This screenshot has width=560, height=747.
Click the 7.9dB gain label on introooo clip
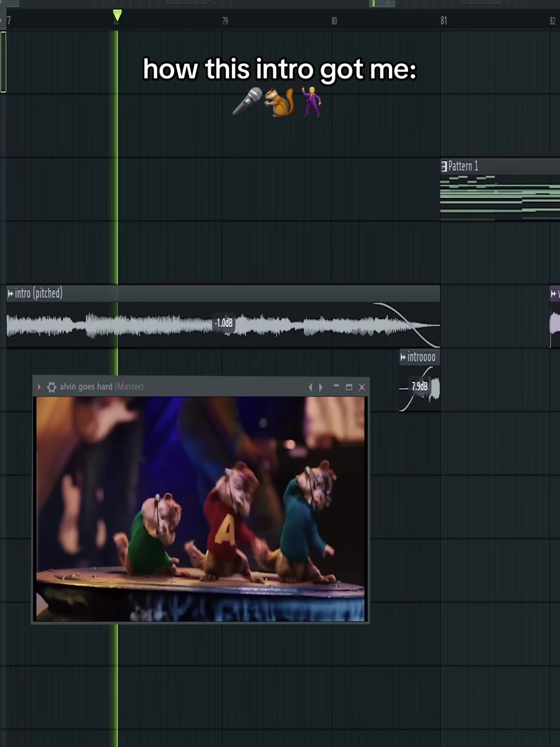(x=419, y=386)
